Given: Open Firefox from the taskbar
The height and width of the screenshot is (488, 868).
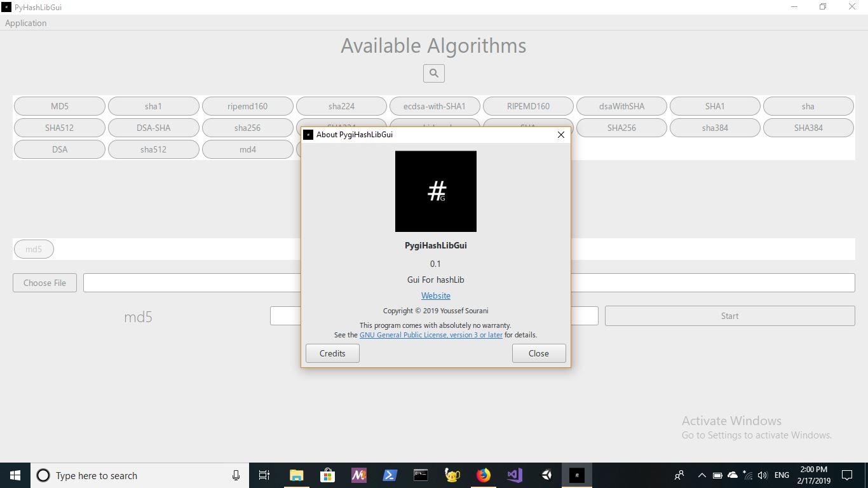Looking at the screenshot, I should click(x=483, y=475).
